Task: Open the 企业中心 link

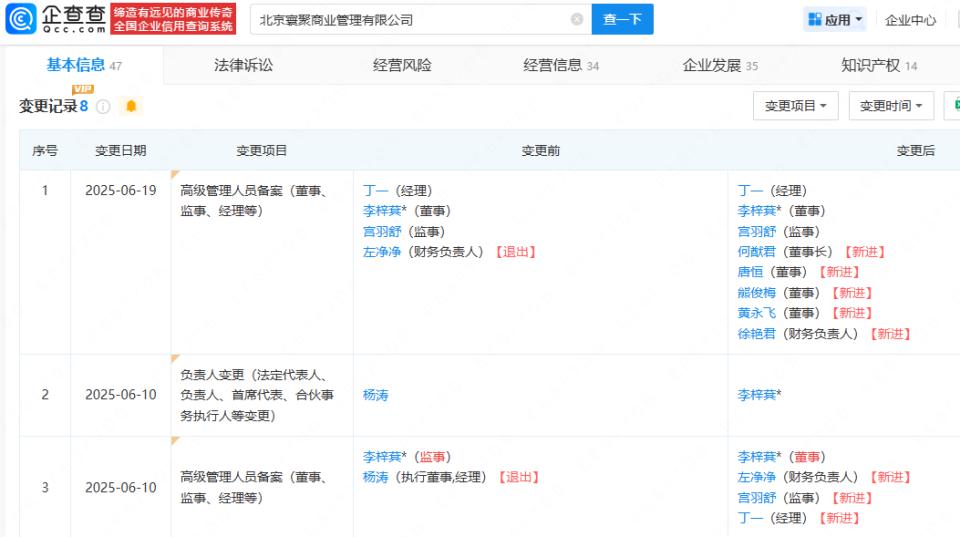Action: (910, 20)
